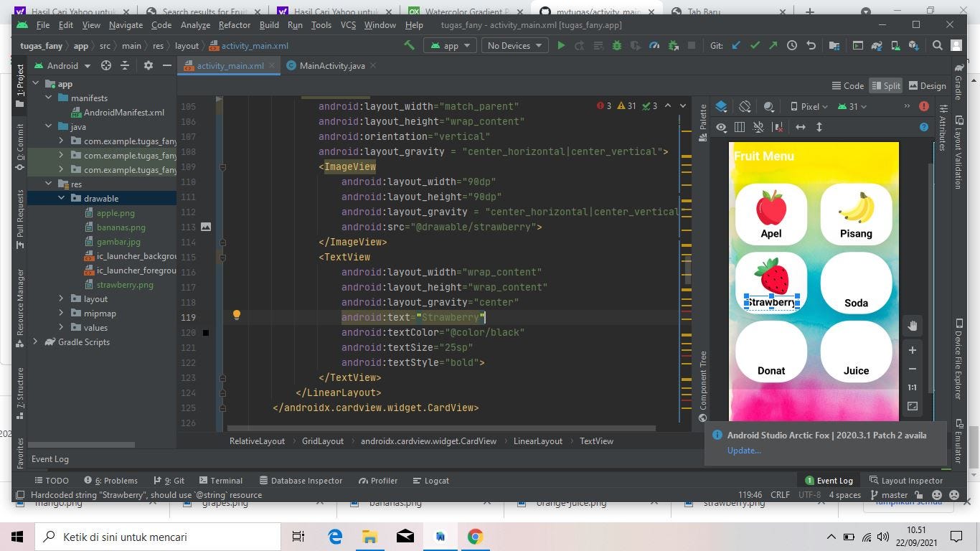The image size is (980, 551).
Task: Run the app with the green Run button
Action: tap(561, 45)
